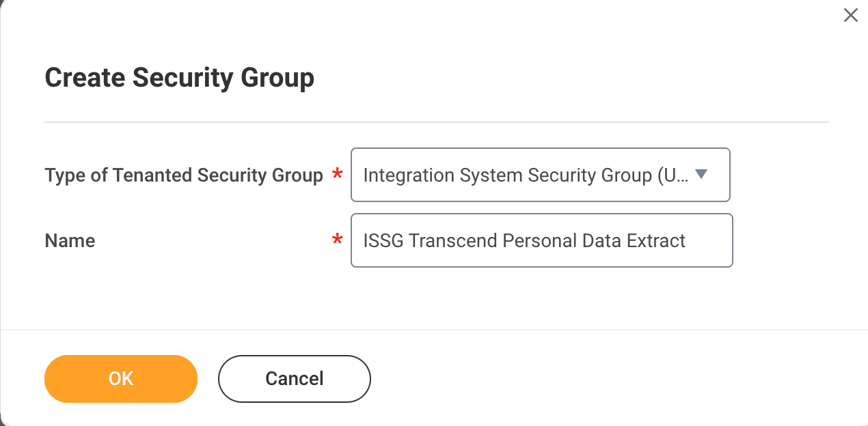Click the red asterisk beside Type of Tenanted Security Group

336,175
